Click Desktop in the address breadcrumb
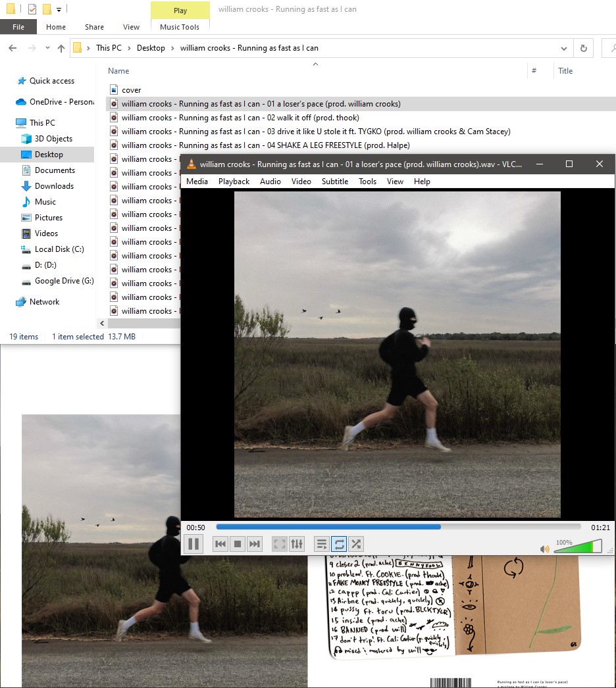The image size is (616, 688). [x=151, y=48]
